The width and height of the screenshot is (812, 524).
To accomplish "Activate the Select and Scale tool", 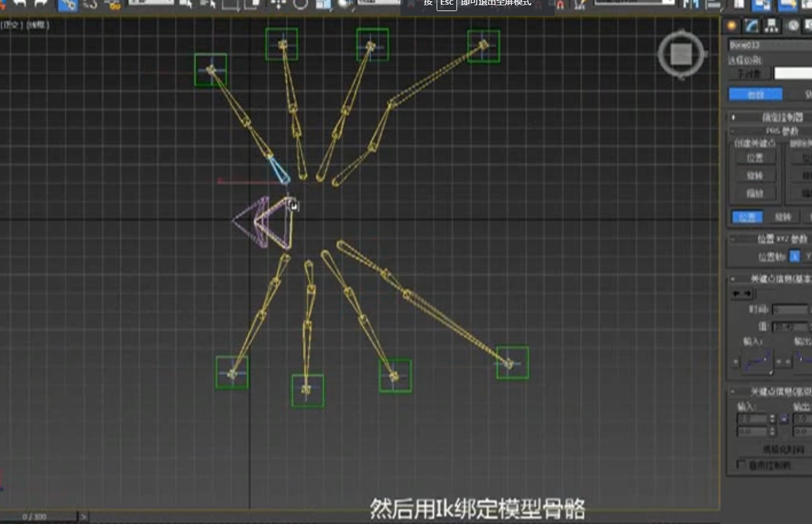I will (323, 5).
